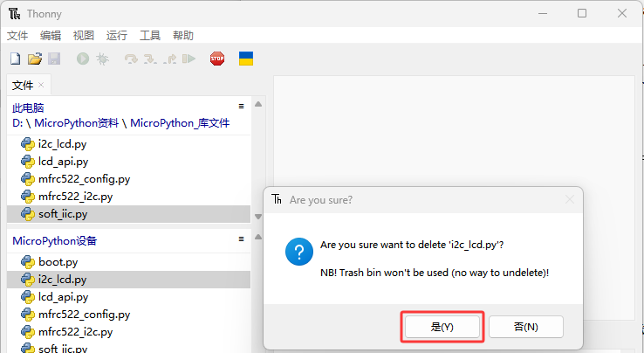Select mfrc522_i2c.py on MicroPython device
The height and width of the screenshot is (353, 644).
(x=128, y=332)
